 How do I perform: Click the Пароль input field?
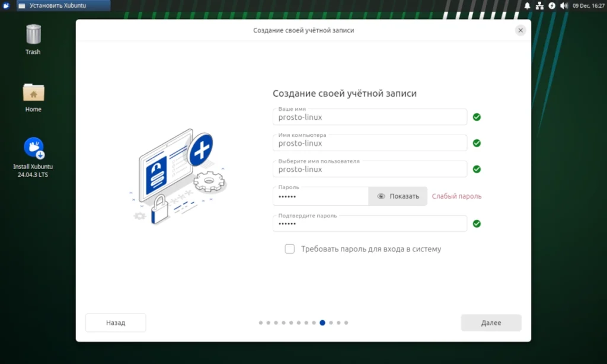[x=321, y=196]
